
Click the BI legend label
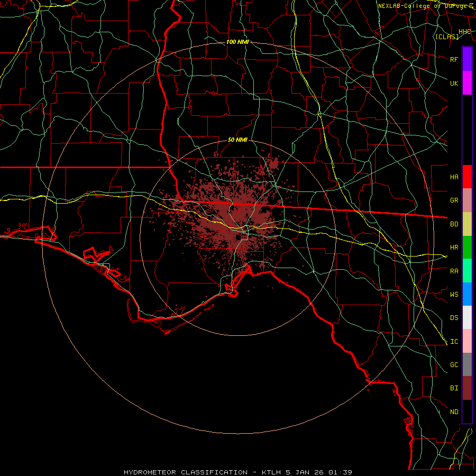tap(454, 388)
